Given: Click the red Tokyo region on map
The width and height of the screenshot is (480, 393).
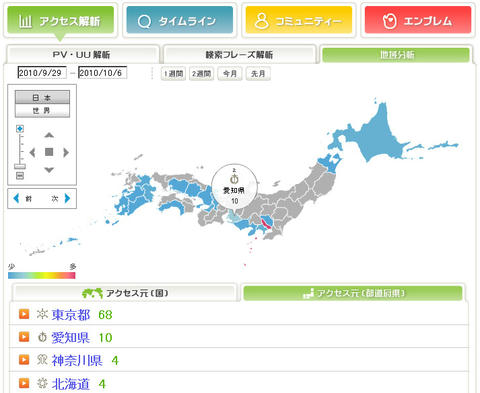Looking at the screenshot, I should tap(267, 223).
